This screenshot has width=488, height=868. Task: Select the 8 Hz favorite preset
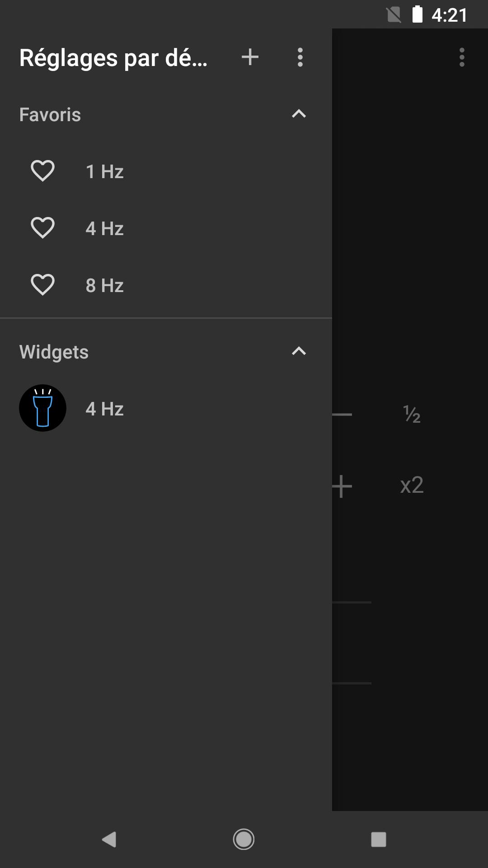[x=166, y=285]
